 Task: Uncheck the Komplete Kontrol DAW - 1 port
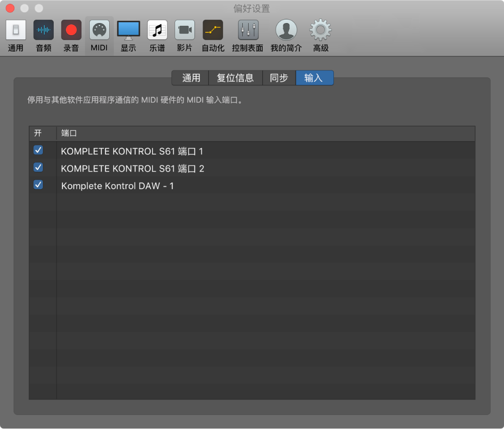tap(38, 185)
